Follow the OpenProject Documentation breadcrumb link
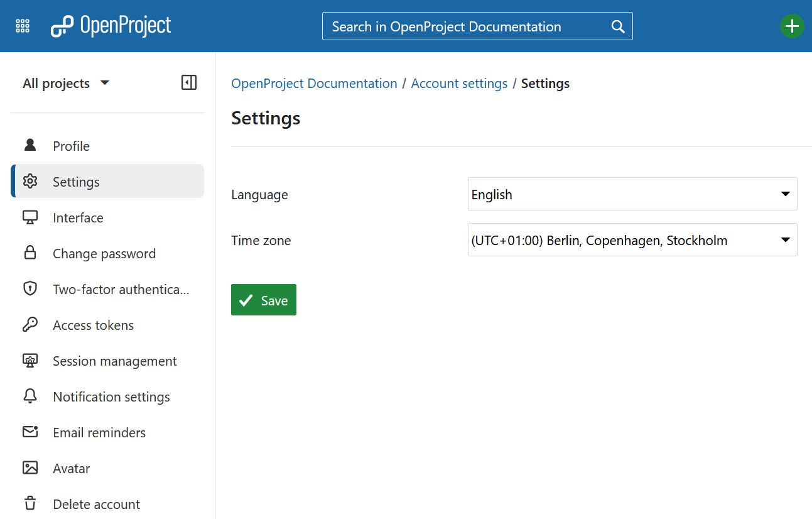Viewport: 812px width, 519px height. coord(314,84)
